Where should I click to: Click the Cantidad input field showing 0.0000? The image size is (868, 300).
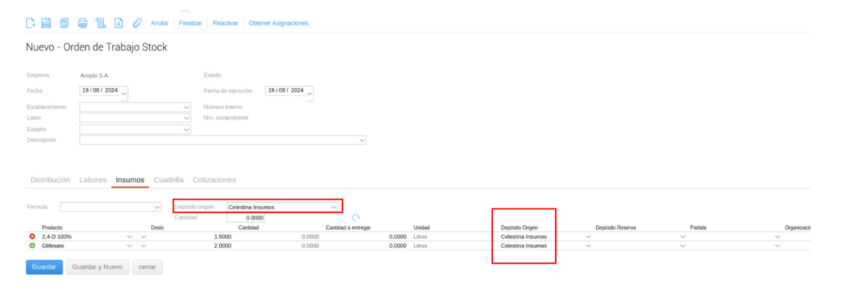coord(246,217)
